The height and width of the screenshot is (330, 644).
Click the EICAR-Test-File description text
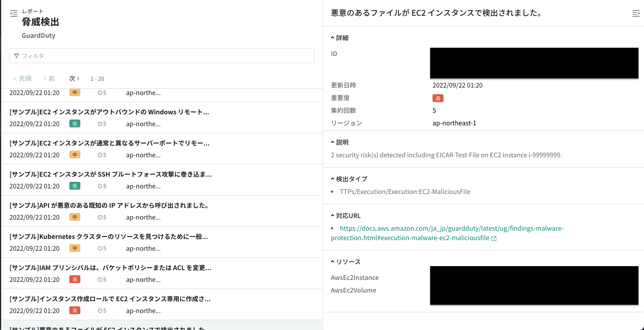click(446, 155)
